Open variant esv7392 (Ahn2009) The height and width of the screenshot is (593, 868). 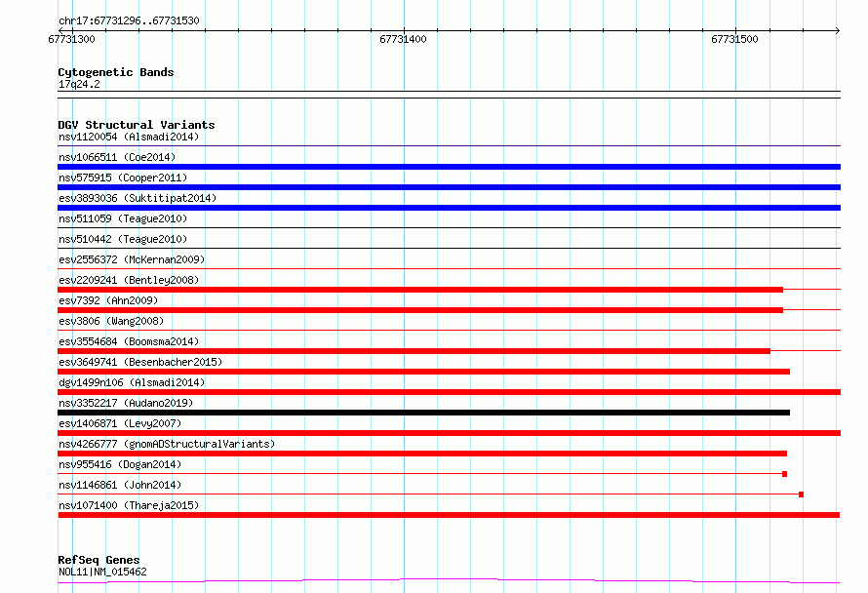tap(108, 300)
